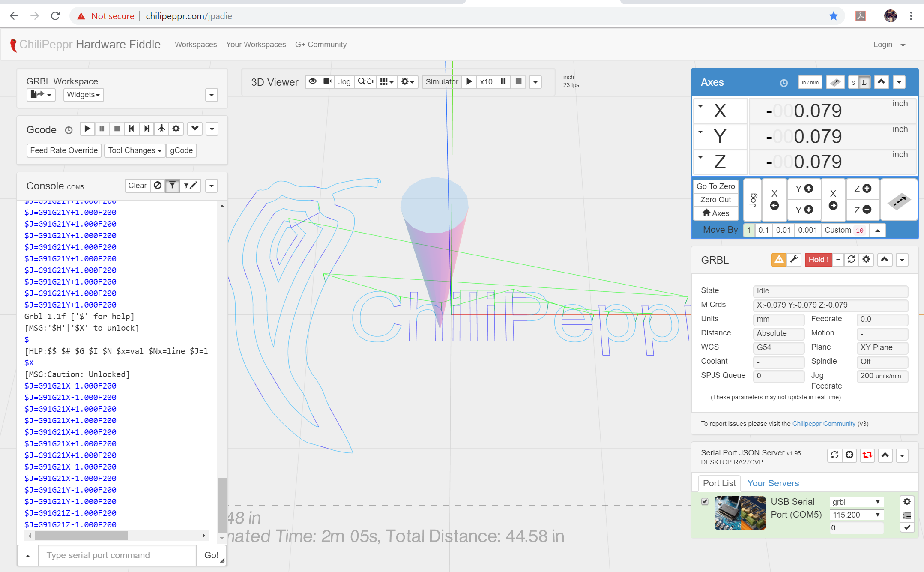Open Workspaces menu
This screenshot has width=924, height=572.
pos(196,45)
